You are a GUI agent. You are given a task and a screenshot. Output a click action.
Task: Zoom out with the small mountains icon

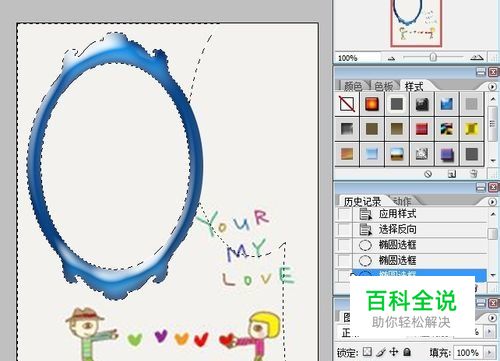pyautogui.click(x=392, y=59)
